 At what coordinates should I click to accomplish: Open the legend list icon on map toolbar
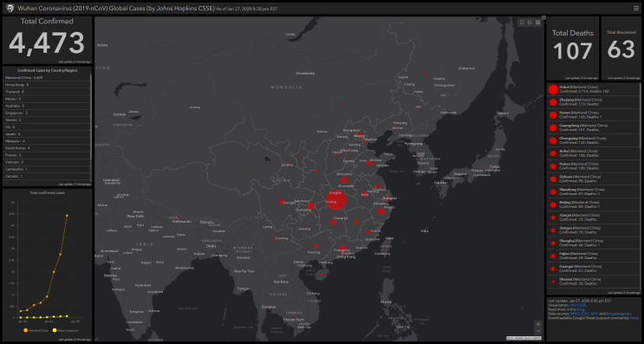(x=530, y=23)
